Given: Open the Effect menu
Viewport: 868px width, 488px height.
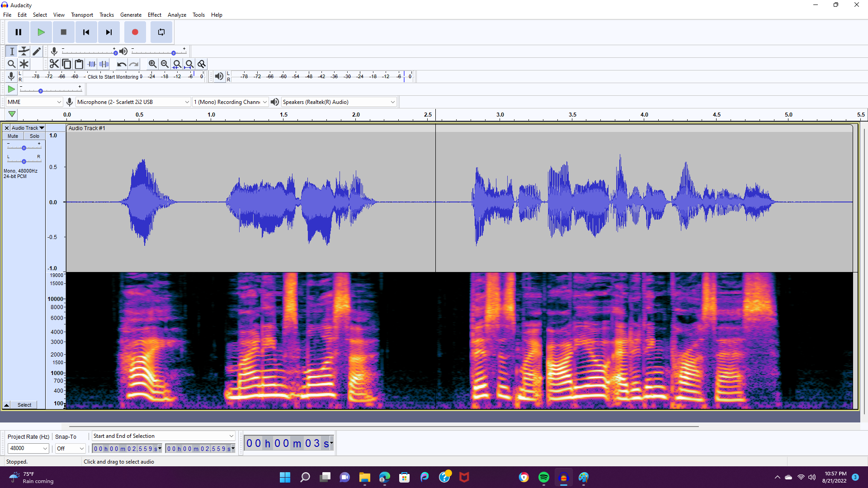Looking at the screenshot, I should click(154, 14).
